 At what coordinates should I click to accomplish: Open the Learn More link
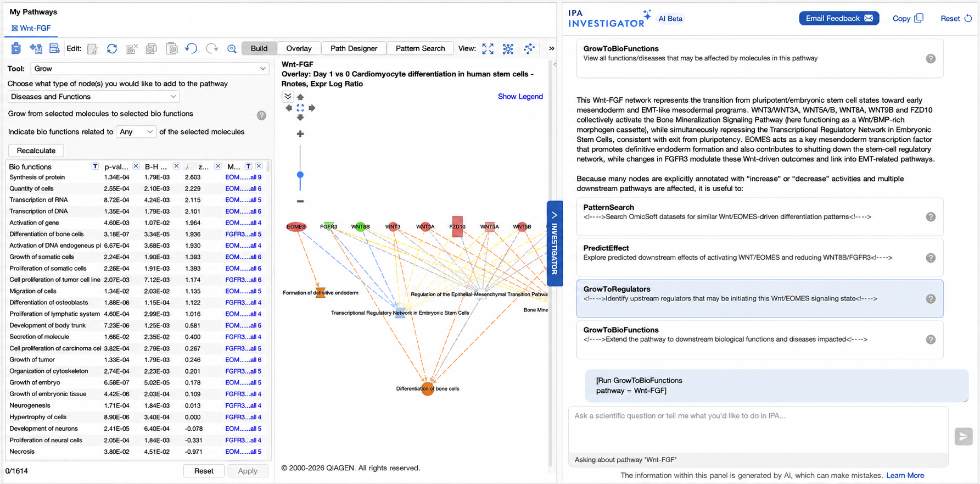pos(905,475)
